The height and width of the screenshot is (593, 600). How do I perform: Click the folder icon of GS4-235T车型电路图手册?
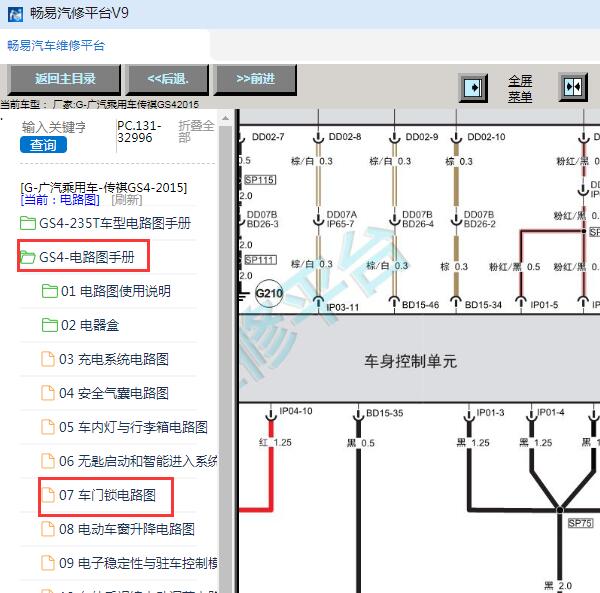pos(28,223)
